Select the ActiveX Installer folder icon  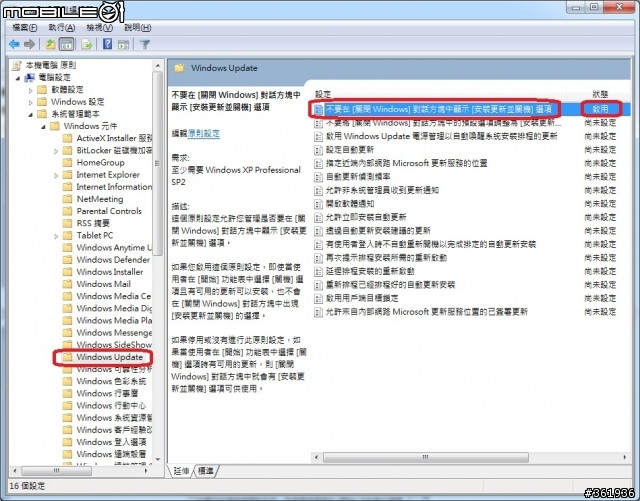pyautogui.click(x=67, y=138)
